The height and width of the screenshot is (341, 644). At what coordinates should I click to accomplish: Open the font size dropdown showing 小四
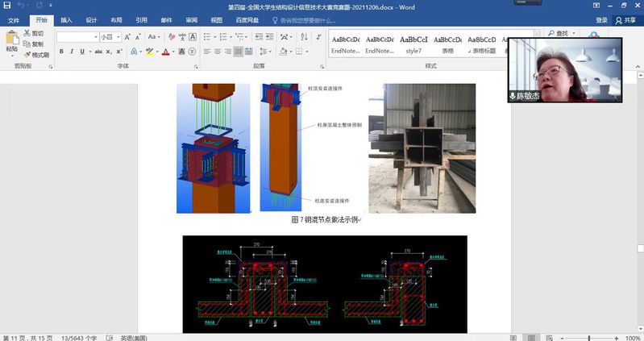(117, 36)
